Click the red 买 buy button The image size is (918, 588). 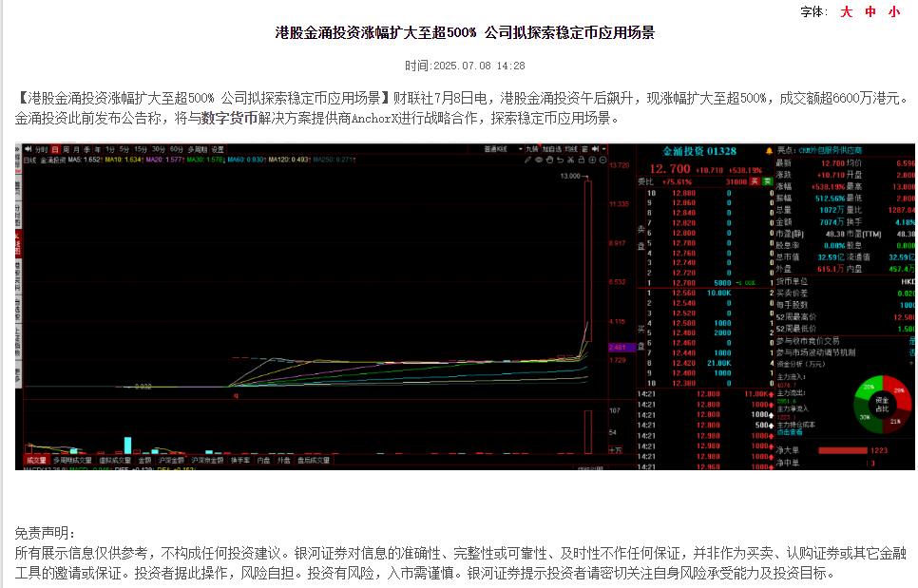point(755,181)
